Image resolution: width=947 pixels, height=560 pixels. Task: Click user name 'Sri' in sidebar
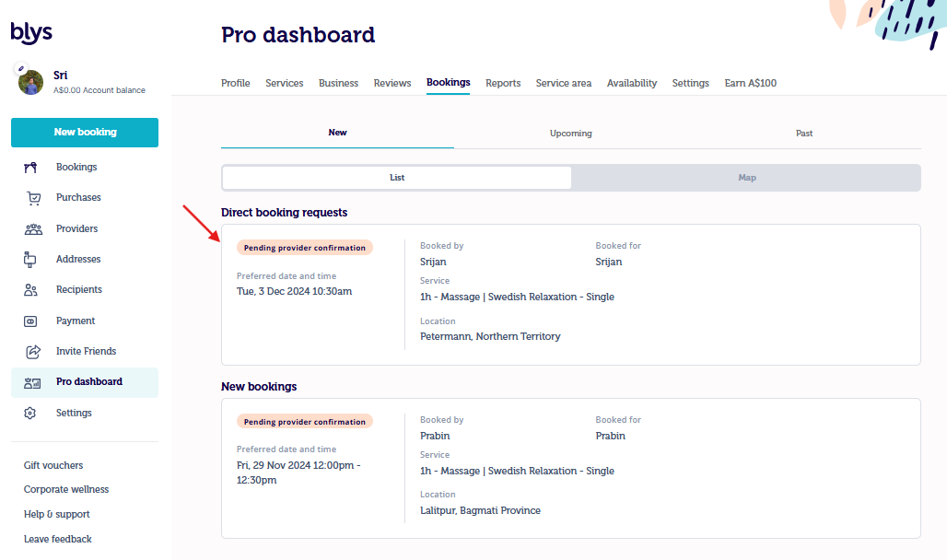coord(61,76)
